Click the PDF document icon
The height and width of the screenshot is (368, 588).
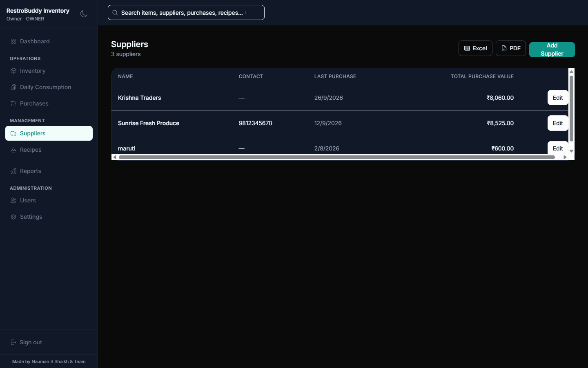[504, 48]
